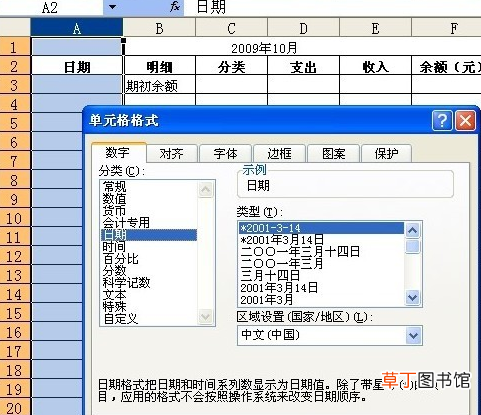Screen dimensions: 481x415
Task: Select row 10 header
Action: tap(15, 218)
